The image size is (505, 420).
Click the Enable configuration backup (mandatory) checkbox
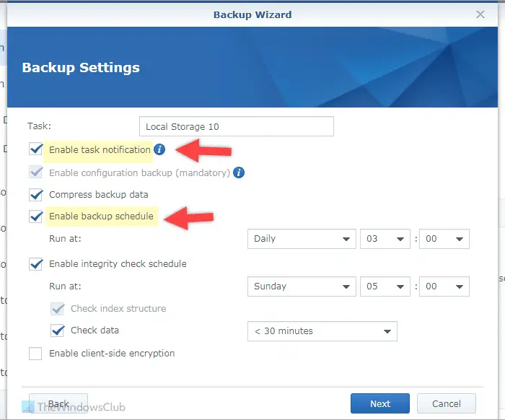[35, 172]
